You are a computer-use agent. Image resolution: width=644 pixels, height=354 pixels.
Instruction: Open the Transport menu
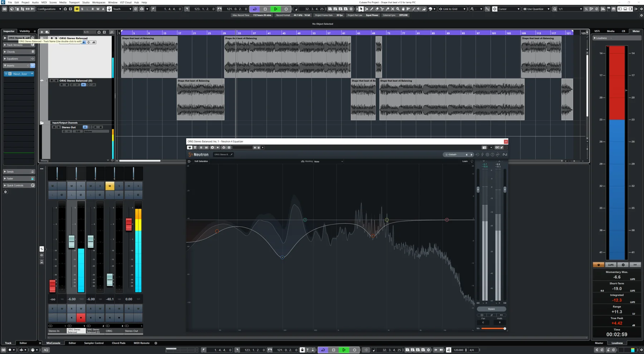[x=74, y=2]
